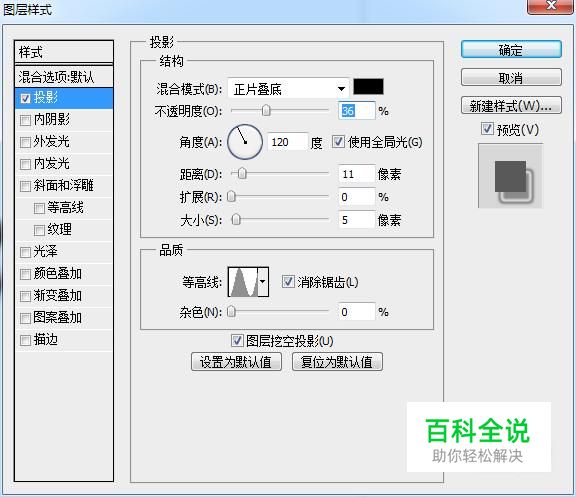
Task: Click the 等高线 contour curve thumbnail
Action: tap(243, 282)
